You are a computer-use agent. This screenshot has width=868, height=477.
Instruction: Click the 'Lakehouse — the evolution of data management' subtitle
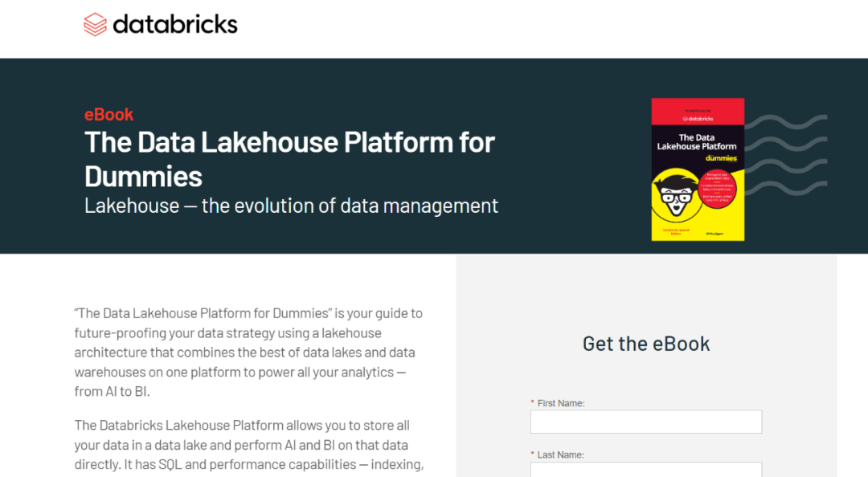(x=291, y=206)
